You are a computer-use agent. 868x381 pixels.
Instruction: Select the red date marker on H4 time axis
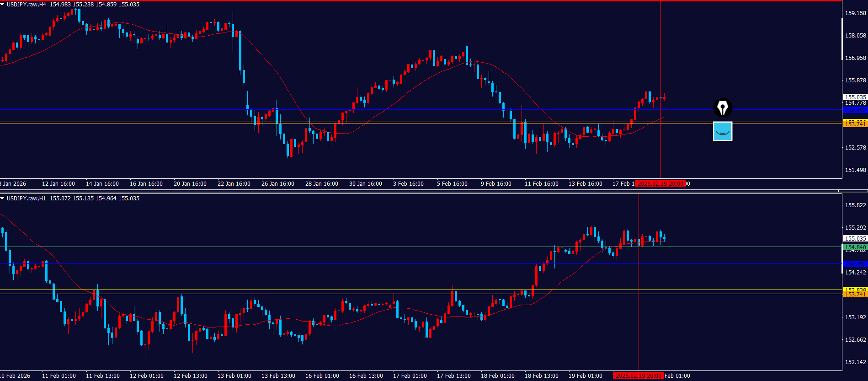(660, 184)
